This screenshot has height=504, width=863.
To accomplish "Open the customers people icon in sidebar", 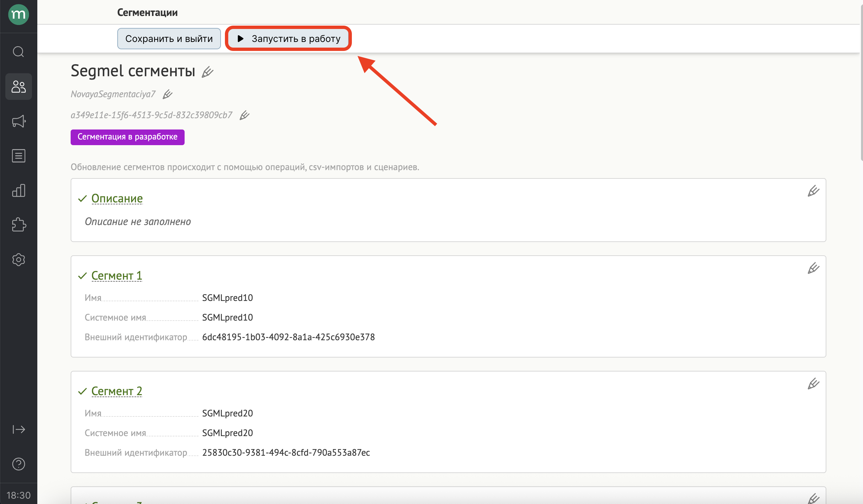I will [19, 87].
